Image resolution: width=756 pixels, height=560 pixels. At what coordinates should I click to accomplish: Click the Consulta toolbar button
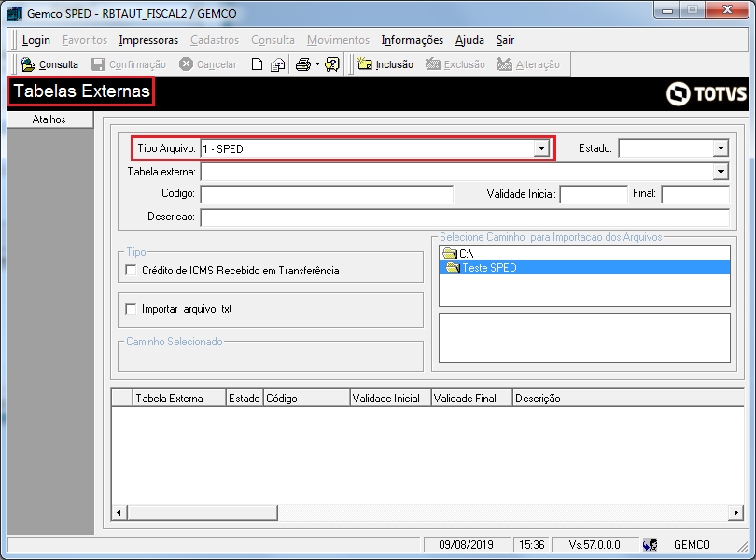pyautogui.click(x=49, y=64)
